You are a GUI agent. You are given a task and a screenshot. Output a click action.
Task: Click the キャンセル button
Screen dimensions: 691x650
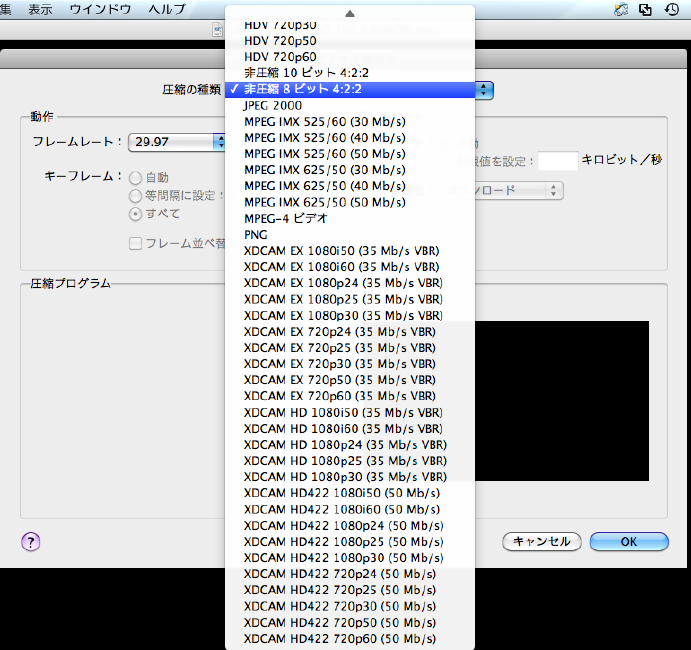[x=541, y=541]
